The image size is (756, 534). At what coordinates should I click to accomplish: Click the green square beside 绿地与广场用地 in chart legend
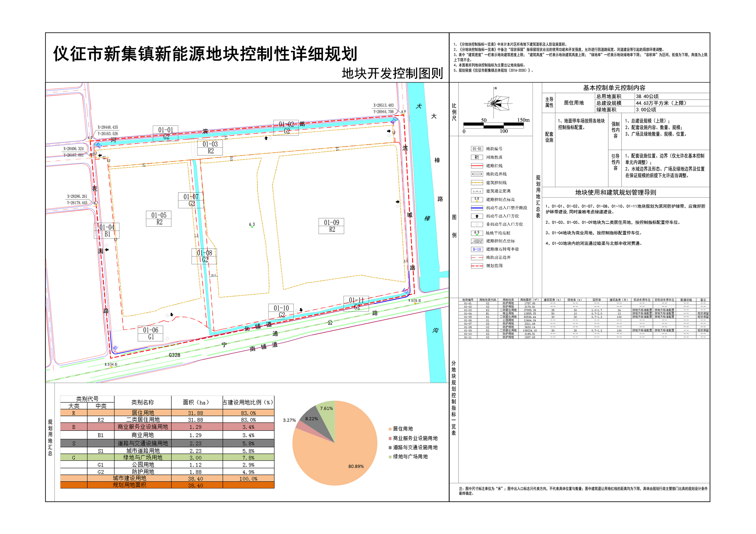pos(390,457)
